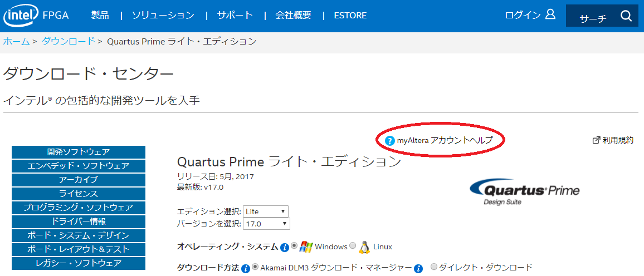Select Akamai DLM3 download manager radio button

pos(255,267)
